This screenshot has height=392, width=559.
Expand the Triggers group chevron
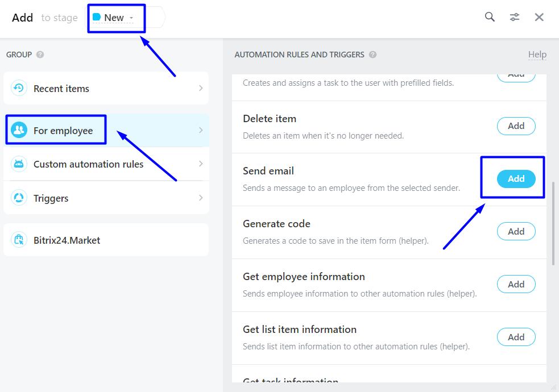point(201,198)
